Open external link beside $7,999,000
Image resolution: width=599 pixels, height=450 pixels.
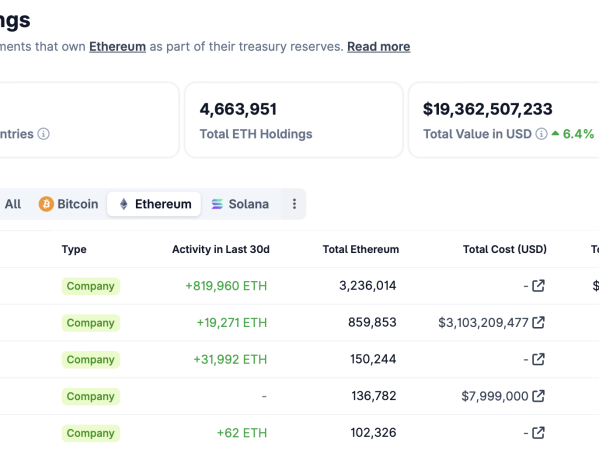tap(538, 396)
